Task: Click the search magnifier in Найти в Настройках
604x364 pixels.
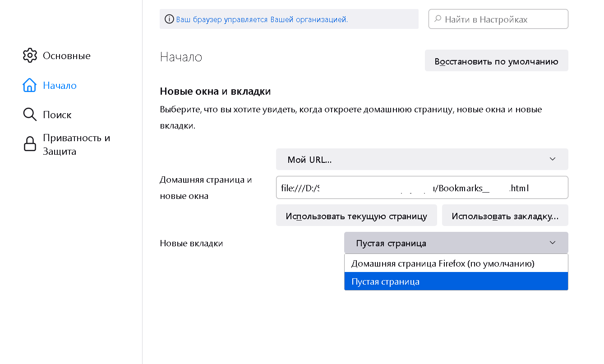Action: point(438,19)
